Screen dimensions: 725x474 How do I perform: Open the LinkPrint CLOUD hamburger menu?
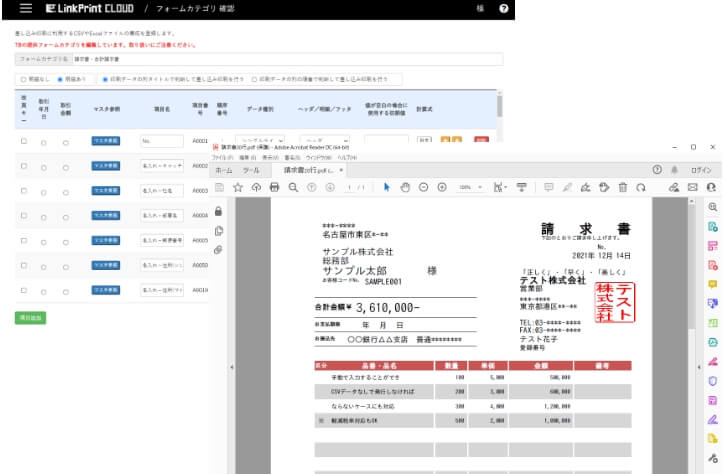click(x=26, y=8)
